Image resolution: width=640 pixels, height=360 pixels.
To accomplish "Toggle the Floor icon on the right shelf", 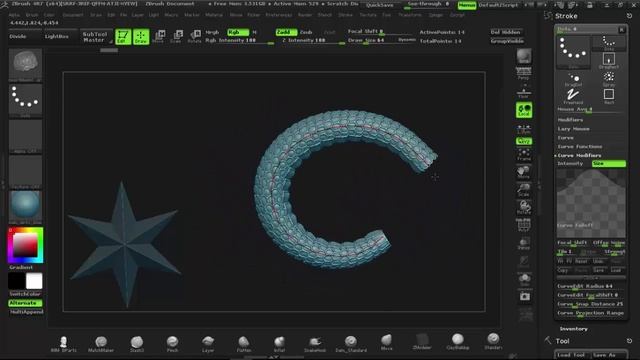I will (524, 92).
